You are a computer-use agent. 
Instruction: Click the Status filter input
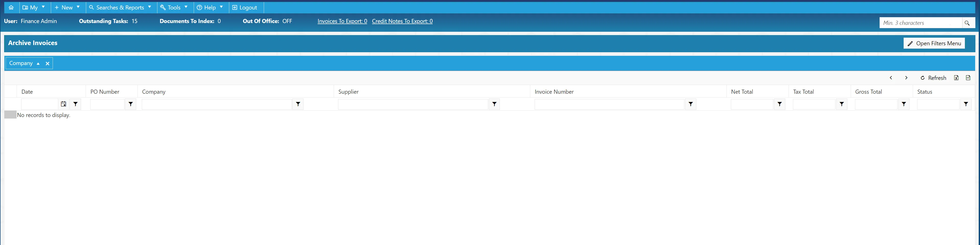coord(939,104)
